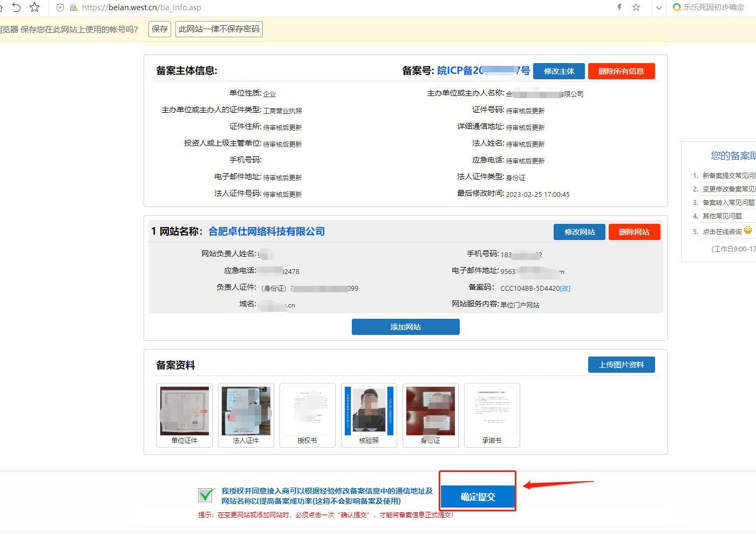Click timestamp text 2023-02-25 17:00:45
The width and height of the screenshot is (756, 534).
pyautogui.click(x=537, y=195)
